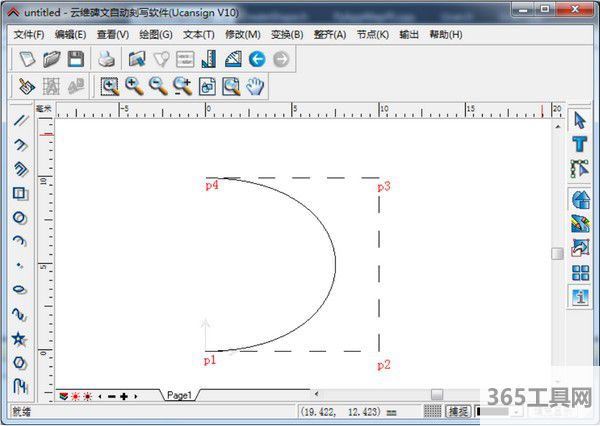Open the 绘图(G) menu

tap(156, 34)
